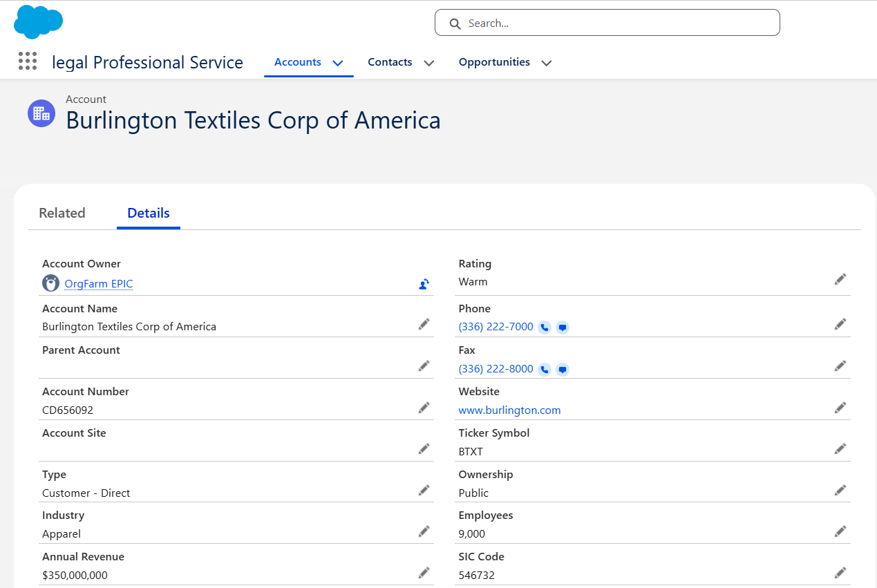The height and width of the screenshot is (588, 877).
Task: Edit the SIC Code pencil
Action: (x=840, y=572)
